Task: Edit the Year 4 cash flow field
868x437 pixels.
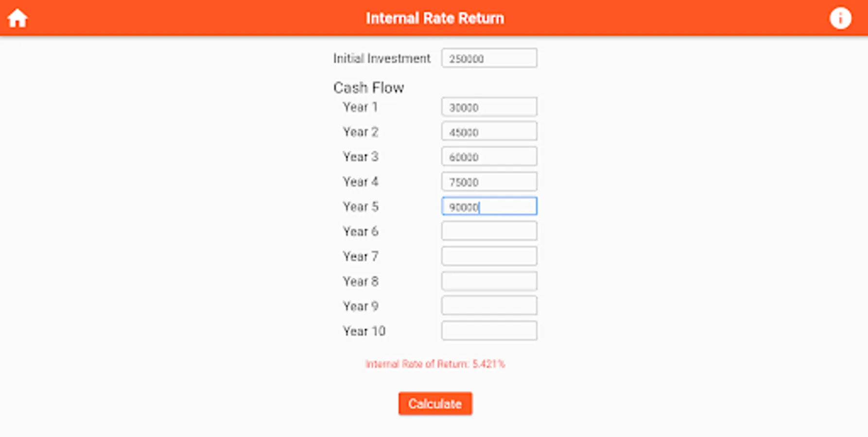Action: 489,182
